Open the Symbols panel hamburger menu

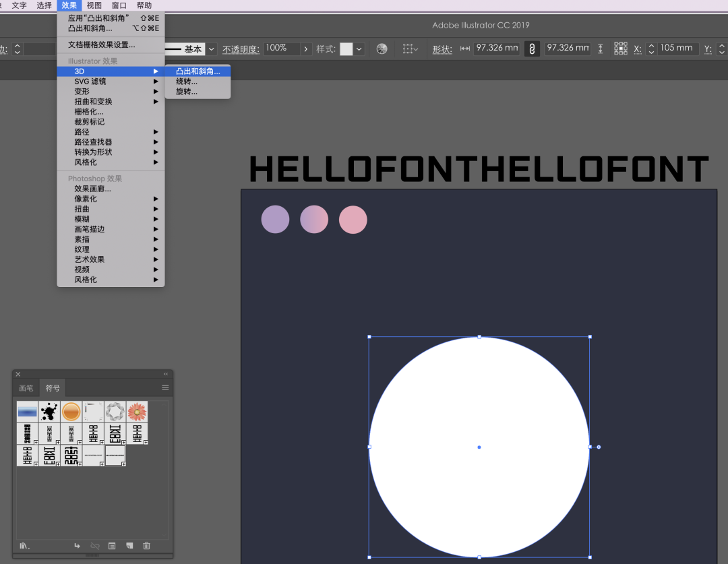(165, 387)
